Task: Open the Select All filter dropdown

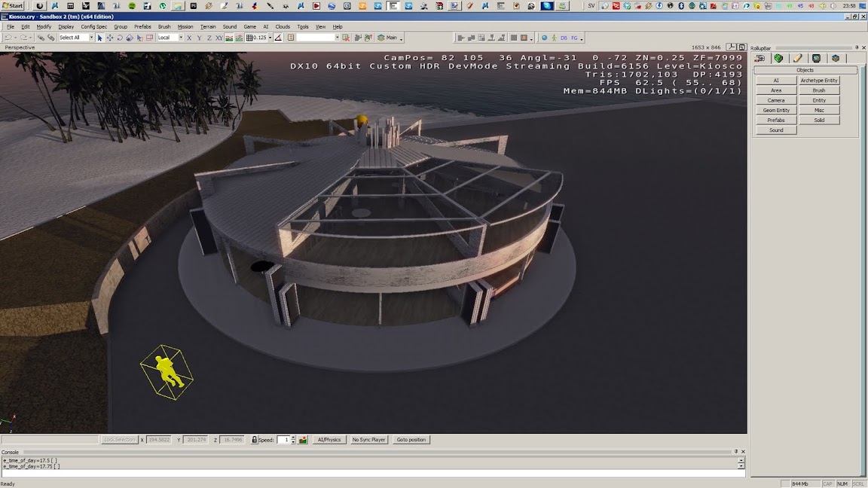Action: (91, 38)
